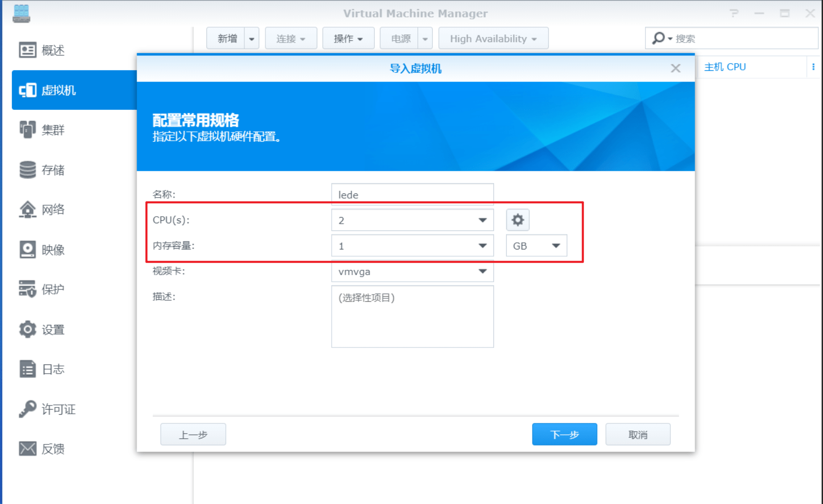Open the 设置 settings sidebar icon
The image size is (823, 504).
pos(28,329)
